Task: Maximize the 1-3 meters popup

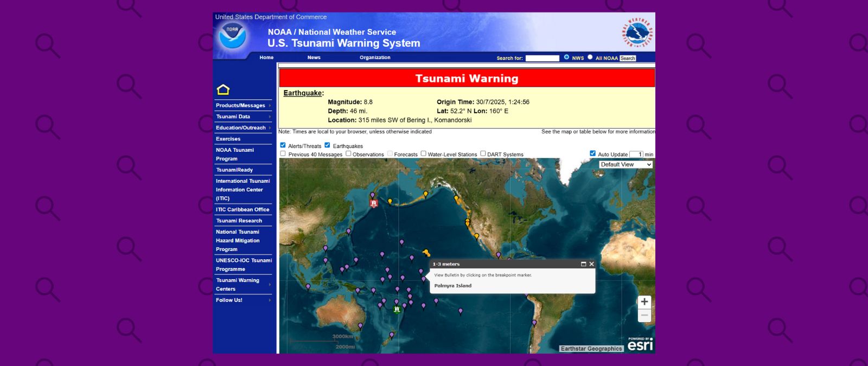Action: (584, 264)
